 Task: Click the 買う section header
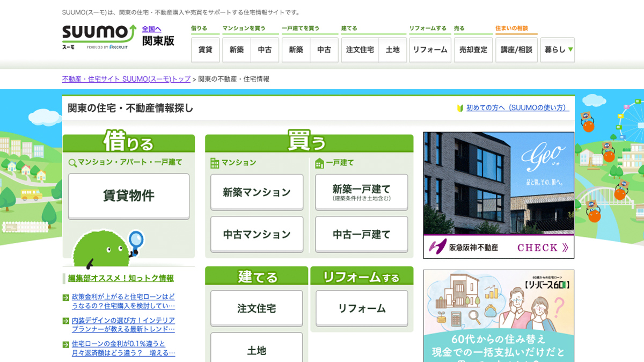[x=309, y=142]
